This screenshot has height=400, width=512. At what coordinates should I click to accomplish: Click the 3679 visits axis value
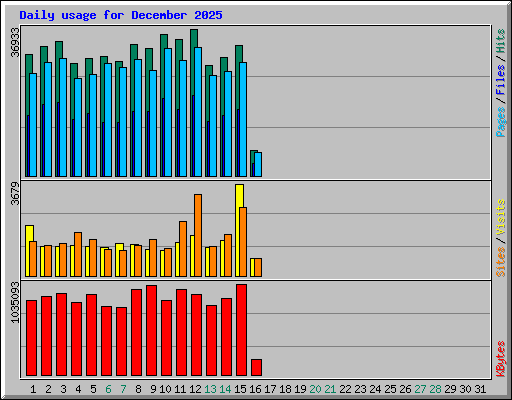pyautogui.click(x=15, y=193)
